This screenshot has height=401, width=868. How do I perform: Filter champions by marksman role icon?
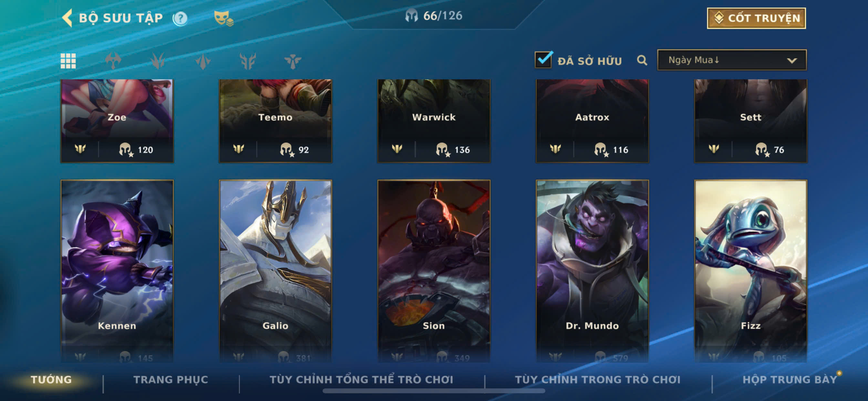point(248,61)
